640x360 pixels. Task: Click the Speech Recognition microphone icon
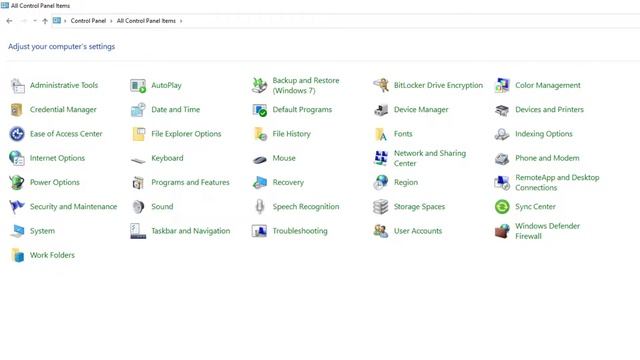pos(259,207)
